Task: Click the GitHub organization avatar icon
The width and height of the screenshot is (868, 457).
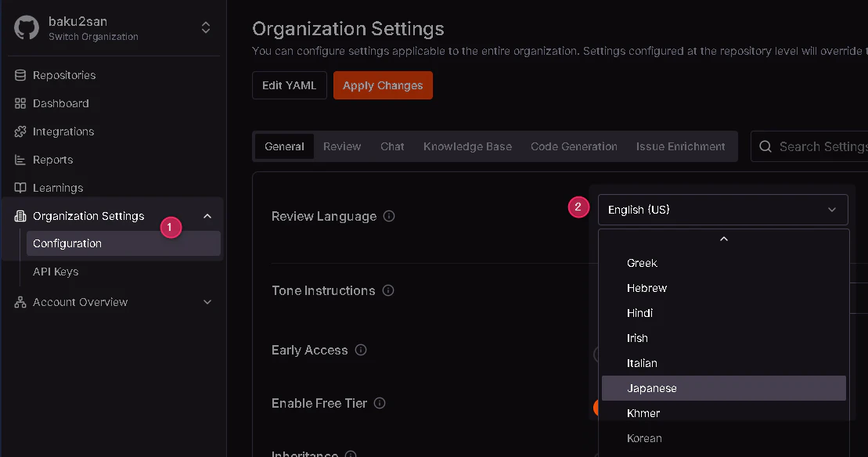Action: click(x=27, y=27)
